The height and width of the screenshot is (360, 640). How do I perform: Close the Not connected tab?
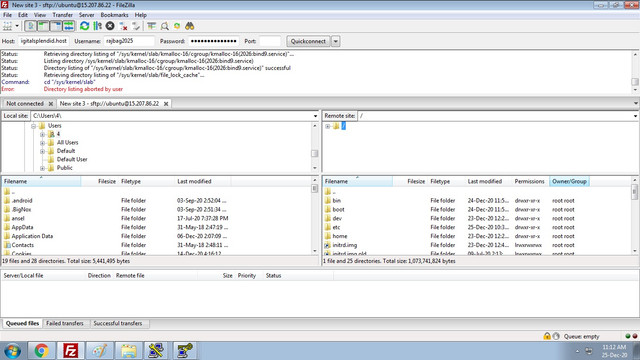pyautogui.click(x=51, y=104)
